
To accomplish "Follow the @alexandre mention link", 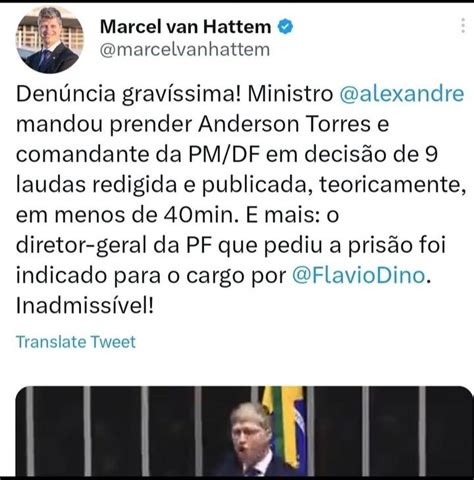I will pyautogui.click(x=402, y=94).
